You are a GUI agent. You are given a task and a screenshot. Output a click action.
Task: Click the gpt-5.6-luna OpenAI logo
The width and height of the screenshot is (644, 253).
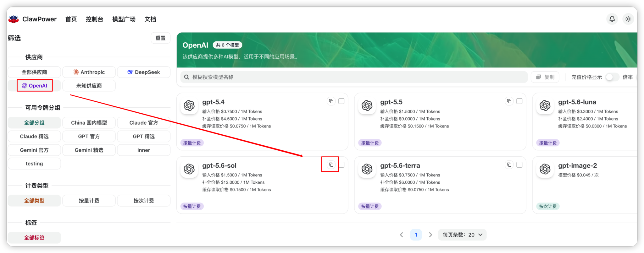(545, 105)
